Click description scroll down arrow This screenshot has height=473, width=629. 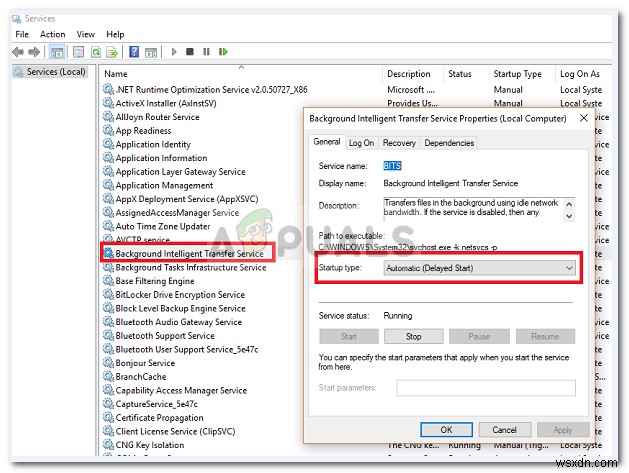point(569,216)
